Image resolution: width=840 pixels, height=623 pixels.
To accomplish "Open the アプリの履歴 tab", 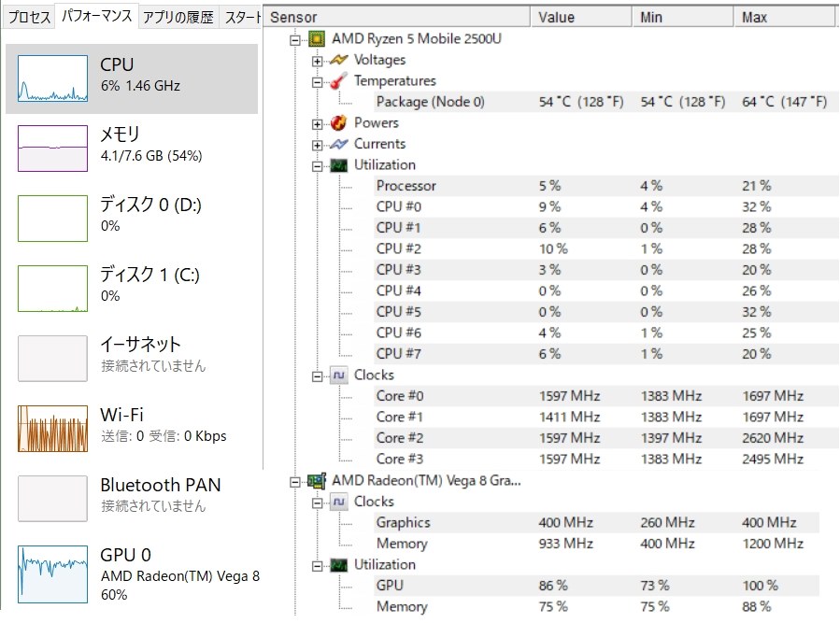I will (x=178, y=17).
